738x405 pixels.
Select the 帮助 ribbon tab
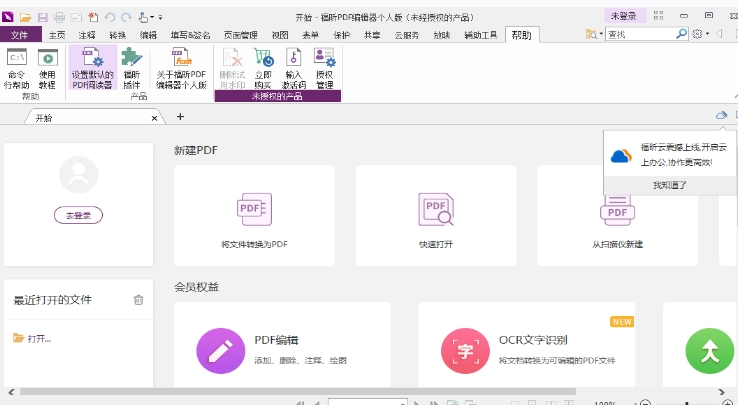tap(521, 35)
